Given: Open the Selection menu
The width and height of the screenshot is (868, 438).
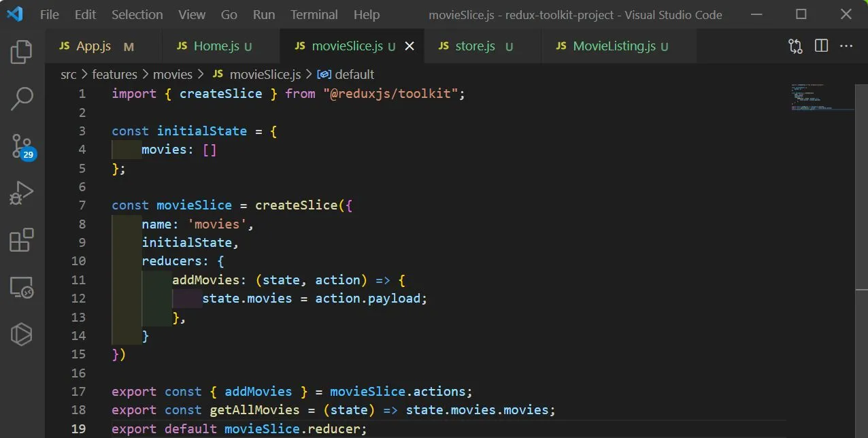Looking at the screenshot, I should 137,14.
